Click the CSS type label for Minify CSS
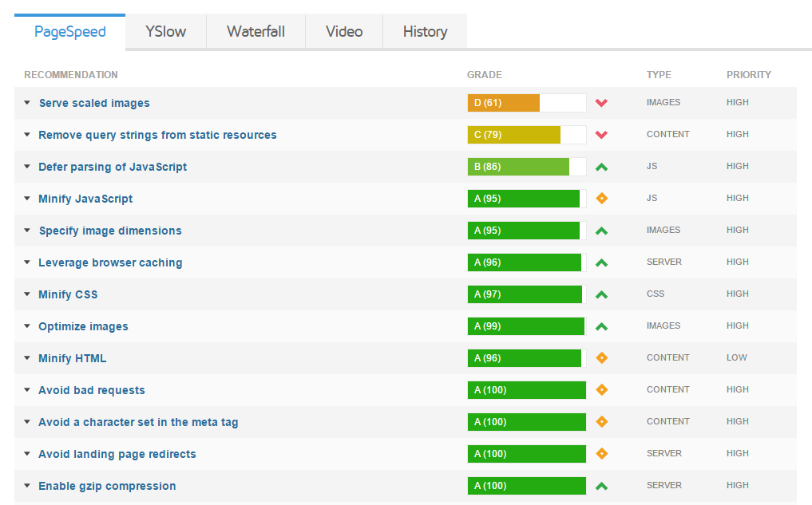Screen dimensions: 812x505 655,294
